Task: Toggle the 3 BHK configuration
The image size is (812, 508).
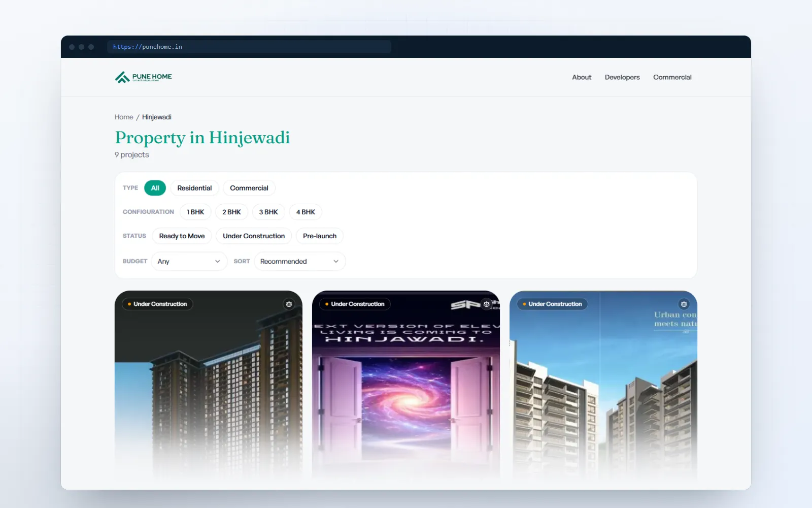Action: click(x=268, y=212)
